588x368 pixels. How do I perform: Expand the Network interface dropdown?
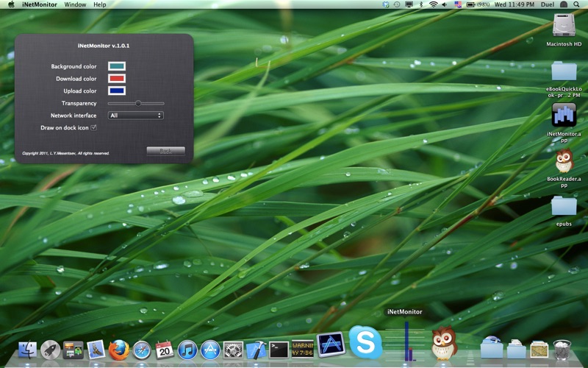[135, 116]
